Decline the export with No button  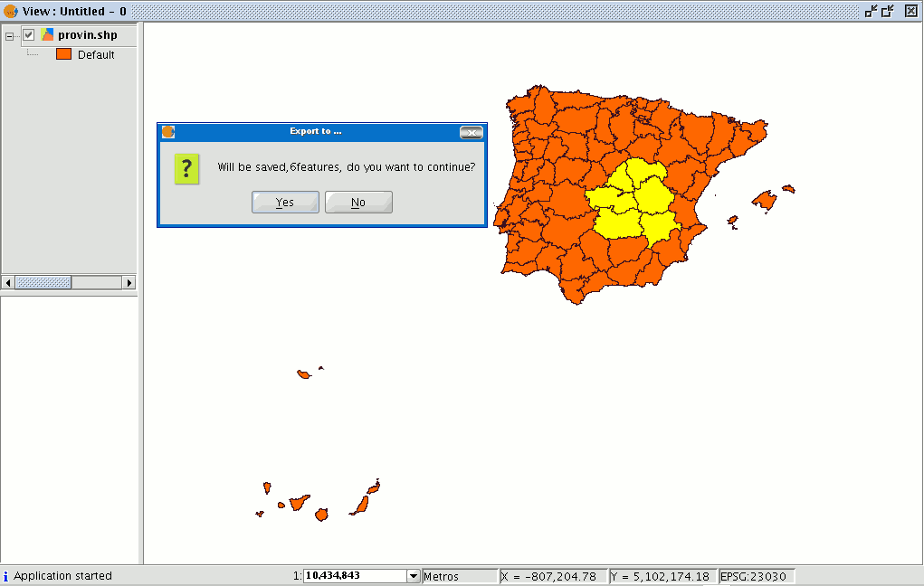point(358,202)
